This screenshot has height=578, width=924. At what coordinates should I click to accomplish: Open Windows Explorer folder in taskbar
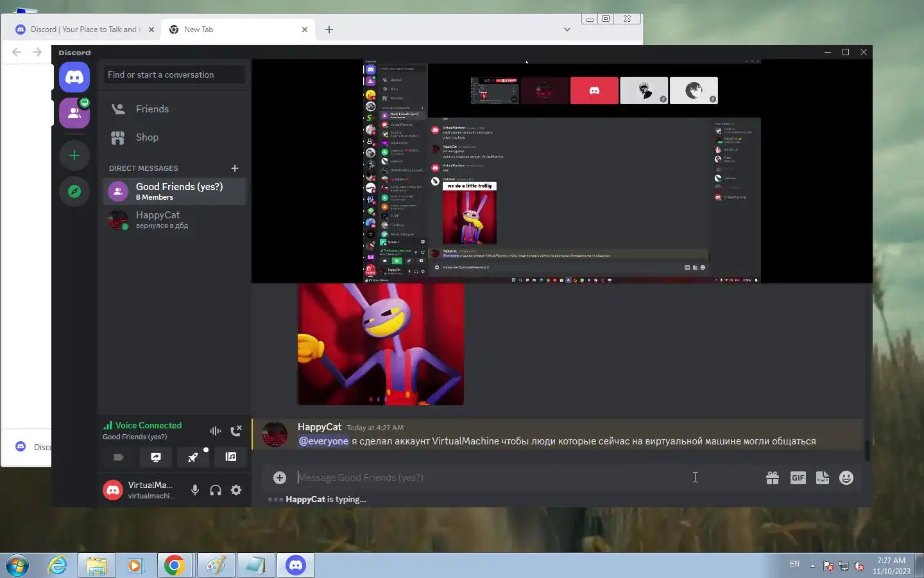point(97,566)
